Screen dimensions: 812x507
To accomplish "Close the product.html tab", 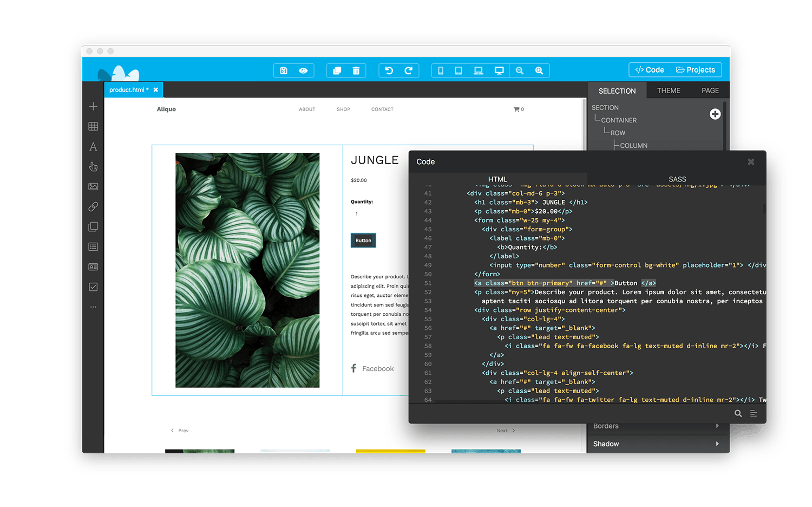I will (156, 90).
